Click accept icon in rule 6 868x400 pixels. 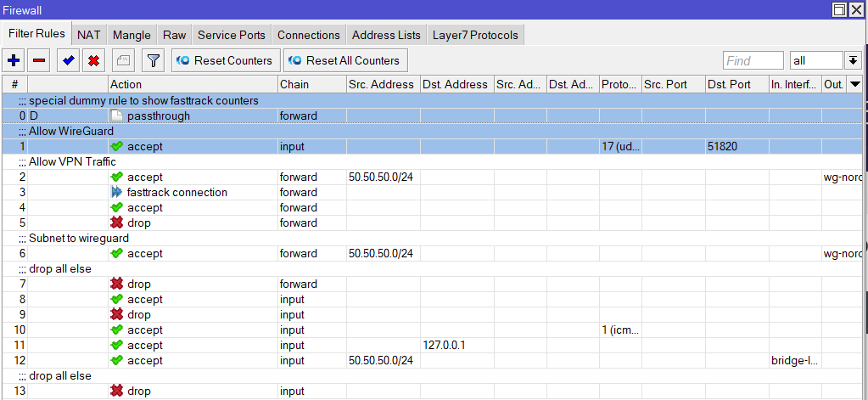pyautogui.click(x=116, y=253)
